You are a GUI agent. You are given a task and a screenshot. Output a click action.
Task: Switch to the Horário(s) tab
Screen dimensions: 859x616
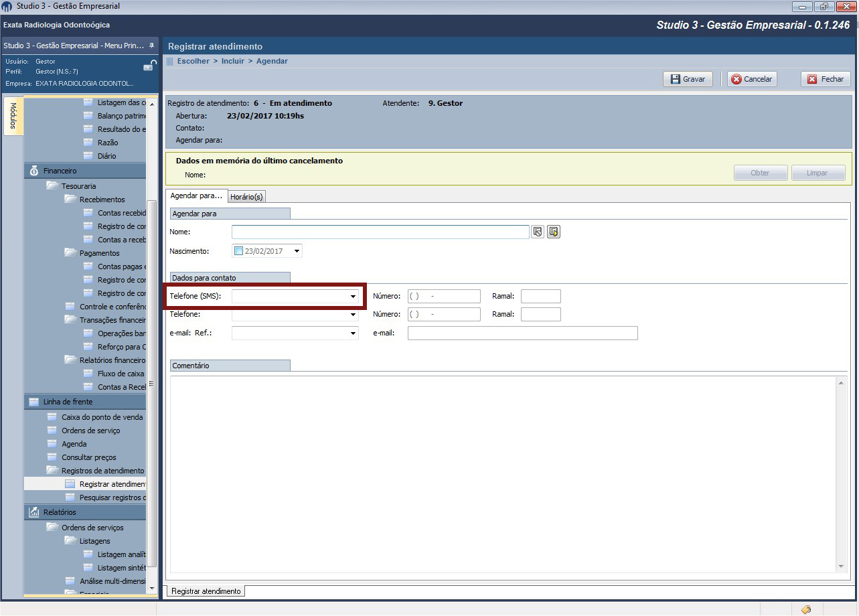click(246, 197)
